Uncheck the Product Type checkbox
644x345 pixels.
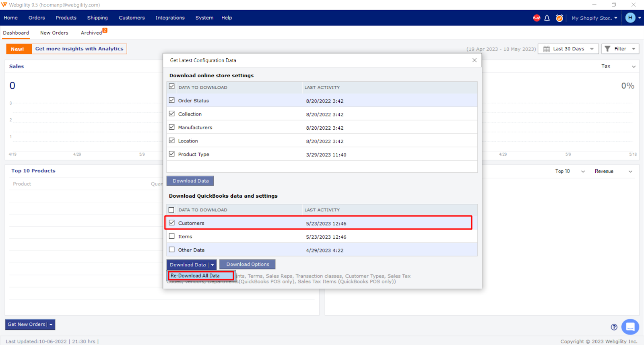172,154
